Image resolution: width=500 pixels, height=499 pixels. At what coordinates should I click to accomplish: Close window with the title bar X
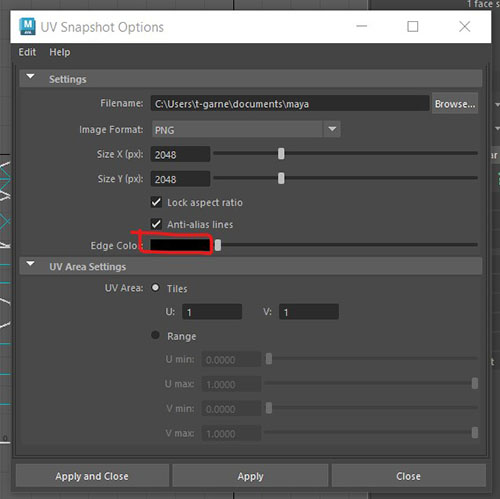pos(464,26)
